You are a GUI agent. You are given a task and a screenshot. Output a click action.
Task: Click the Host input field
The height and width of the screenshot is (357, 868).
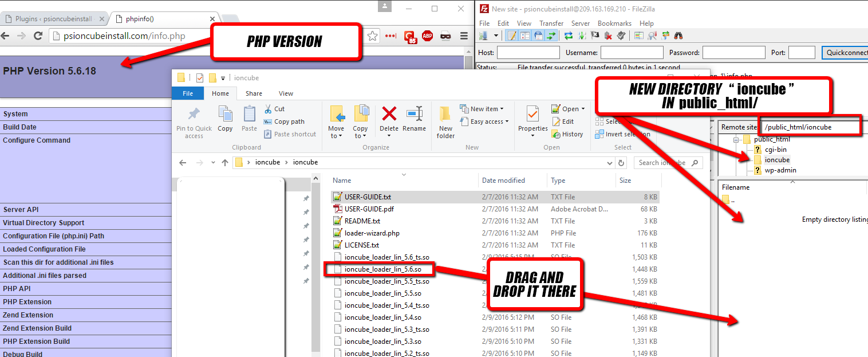tap(528, 53)
